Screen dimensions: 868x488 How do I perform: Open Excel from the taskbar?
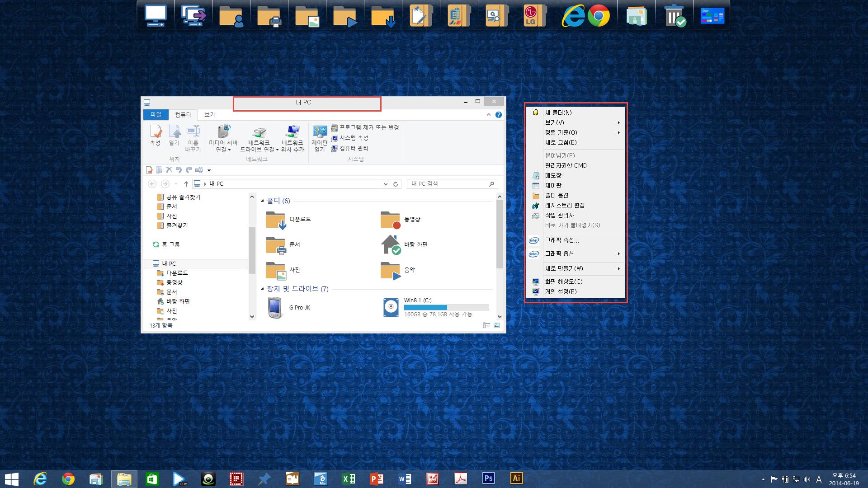[x=348, y=478]
